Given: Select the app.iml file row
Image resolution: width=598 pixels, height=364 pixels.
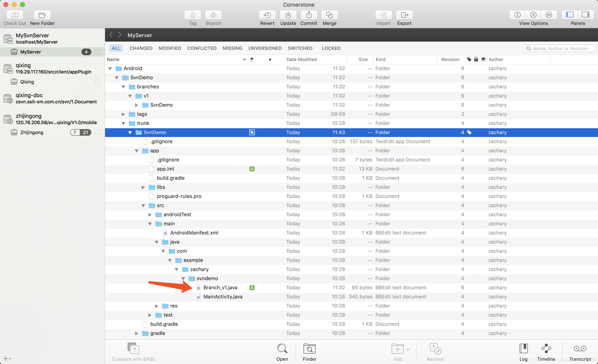Looking at the screenshot, I should 351,169.
